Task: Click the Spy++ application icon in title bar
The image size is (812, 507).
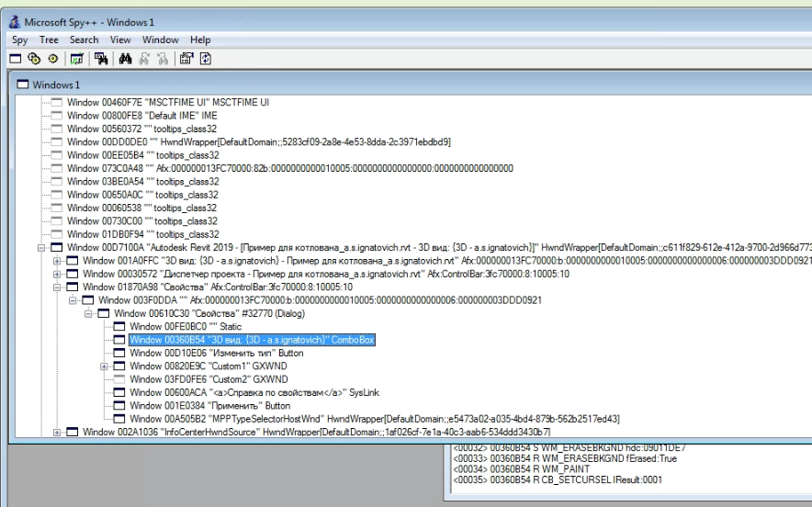Action: (x=15, y=22)
